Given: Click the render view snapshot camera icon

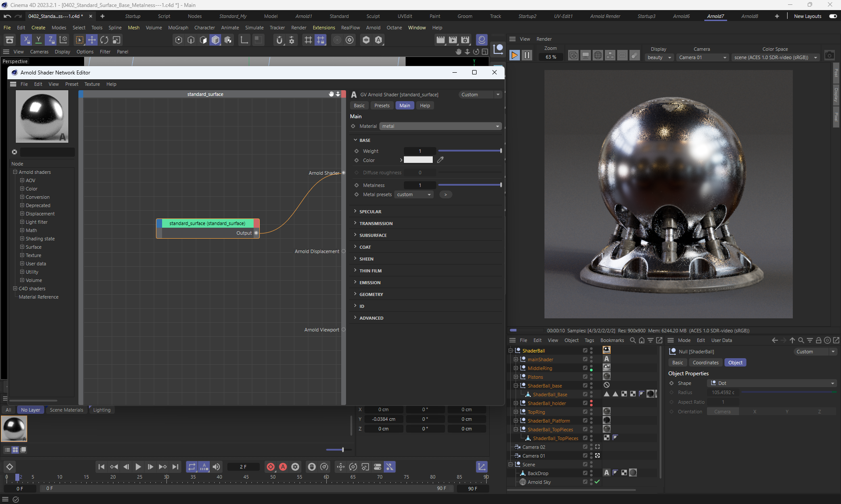Looking at the screenshot, I should click(x=829, y=56).
